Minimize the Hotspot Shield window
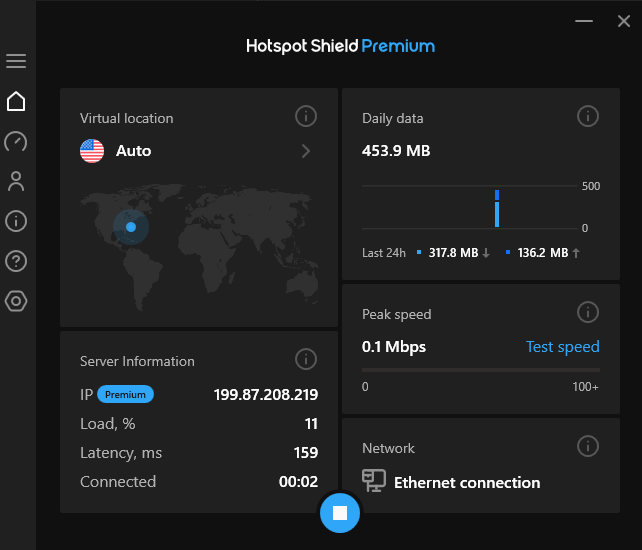The height and width of the screenshot is (550, 642). 584,21
